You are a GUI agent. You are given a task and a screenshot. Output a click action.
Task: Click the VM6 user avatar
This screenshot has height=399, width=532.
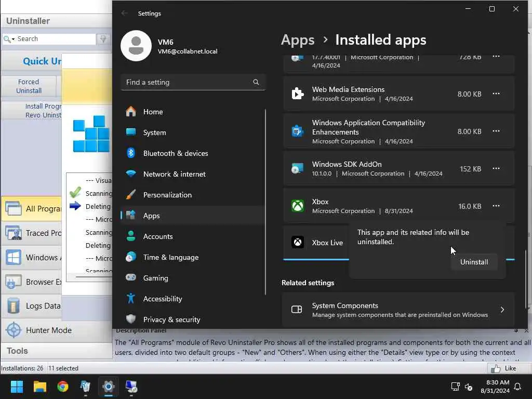[136, 46]
